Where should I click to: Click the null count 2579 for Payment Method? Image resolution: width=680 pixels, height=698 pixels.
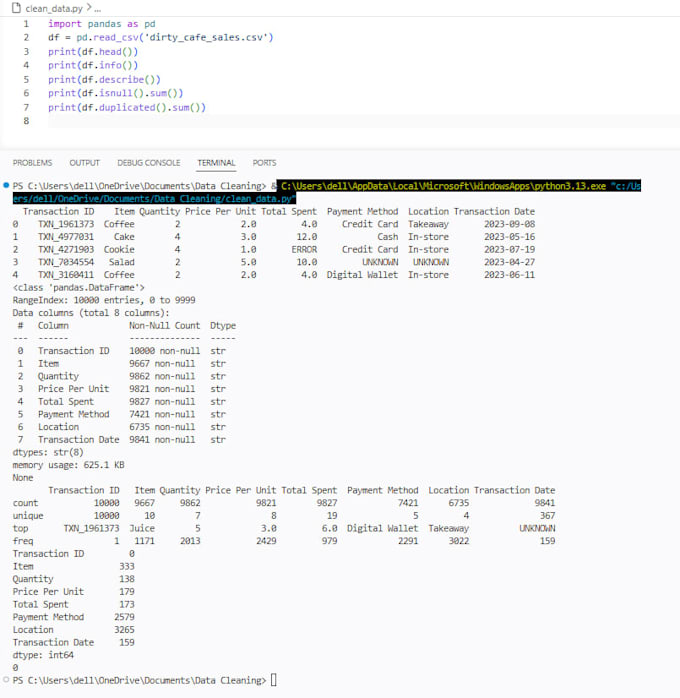click(124, 617)
